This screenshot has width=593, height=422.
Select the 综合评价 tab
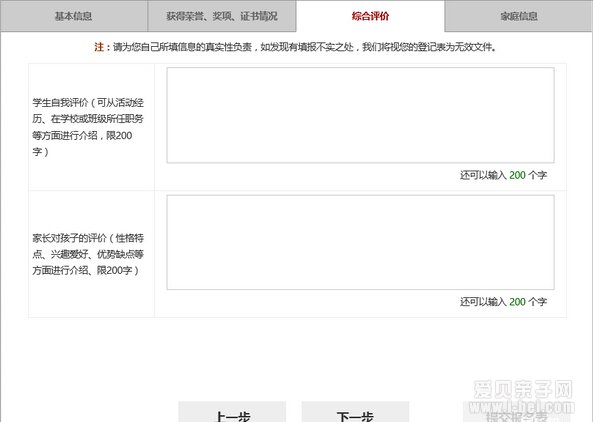coord(370,16)
